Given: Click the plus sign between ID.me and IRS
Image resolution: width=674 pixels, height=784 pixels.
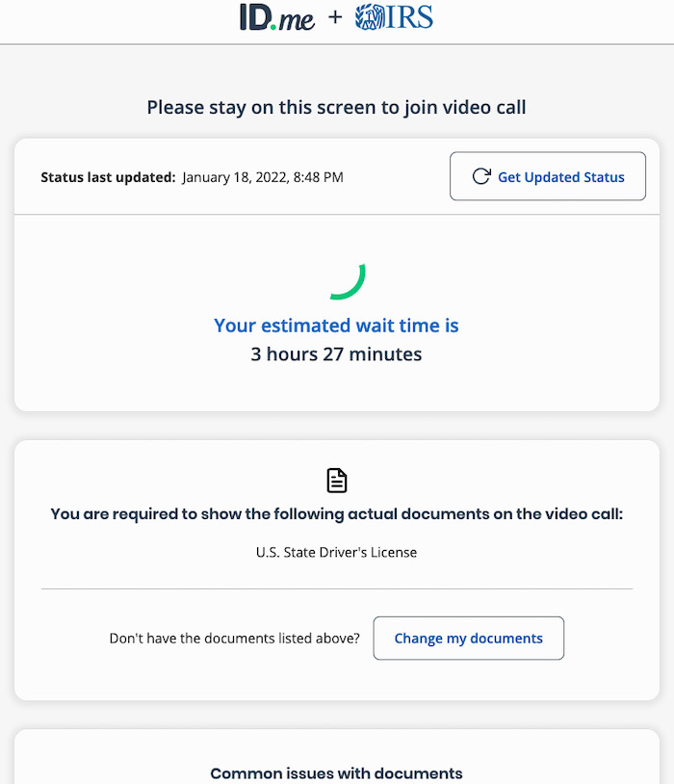Looking at the screenshot, I should tap(334, 16).
